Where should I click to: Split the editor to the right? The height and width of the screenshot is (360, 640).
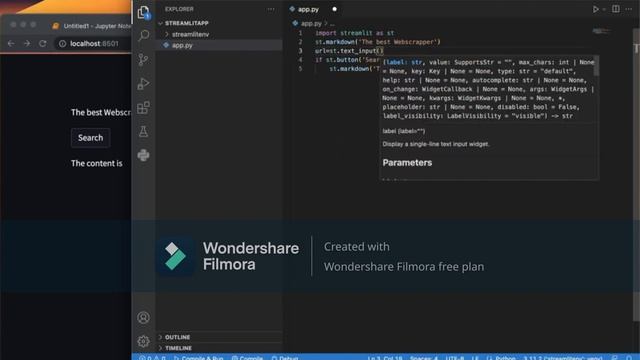pyautogui.click(x=616, y=9)
